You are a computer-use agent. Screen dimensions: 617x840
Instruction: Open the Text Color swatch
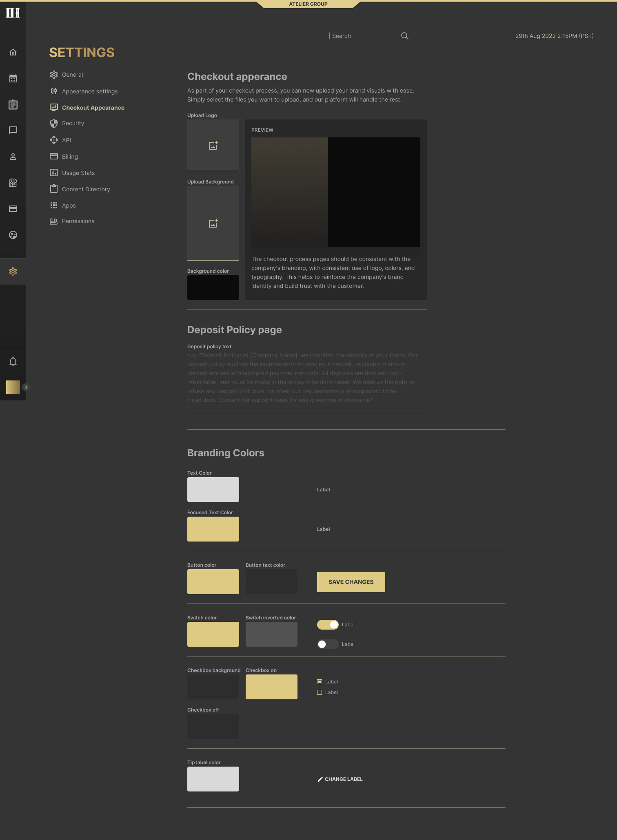(213, 489)
